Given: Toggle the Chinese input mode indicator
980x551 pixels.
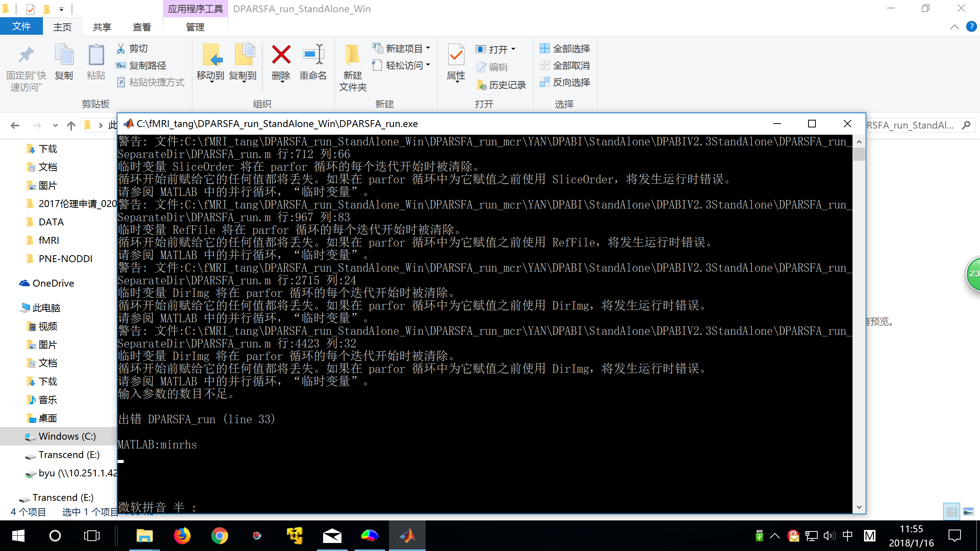Looking at the screenshot, I should click(x=848, y=536).
